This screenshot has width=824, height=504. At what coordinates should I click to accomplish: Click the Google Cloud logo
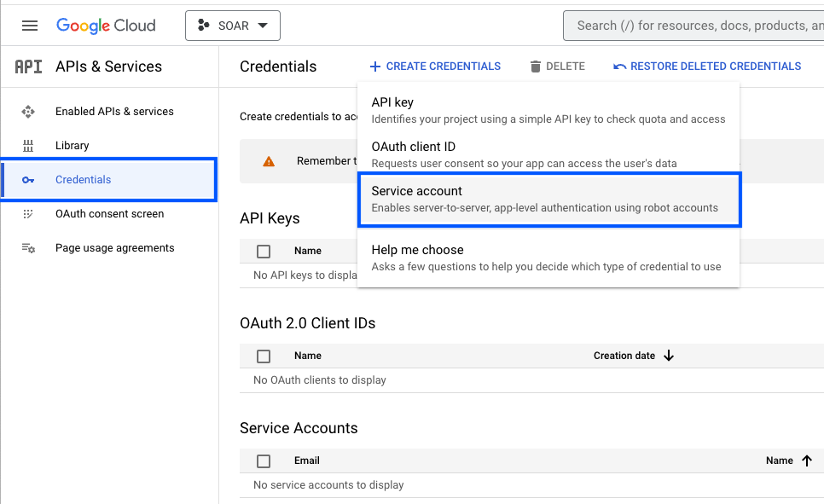pos(106,25)
